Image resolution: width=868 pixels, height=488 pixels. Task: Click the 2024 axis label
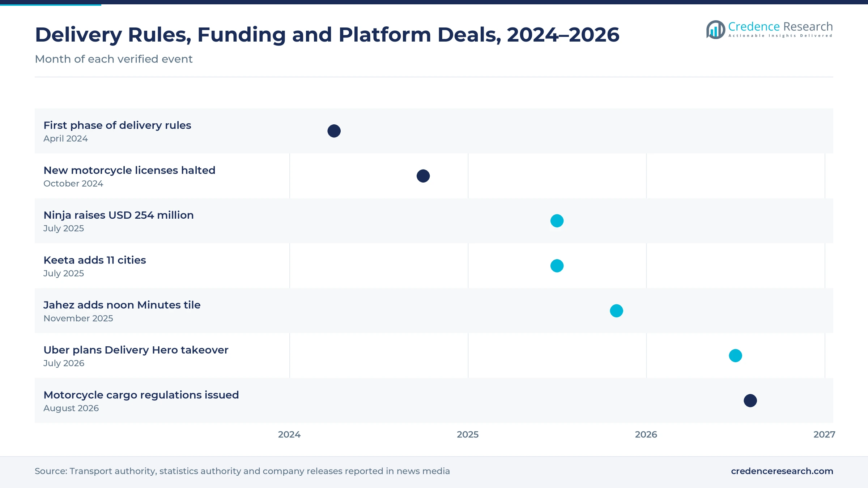289,435
